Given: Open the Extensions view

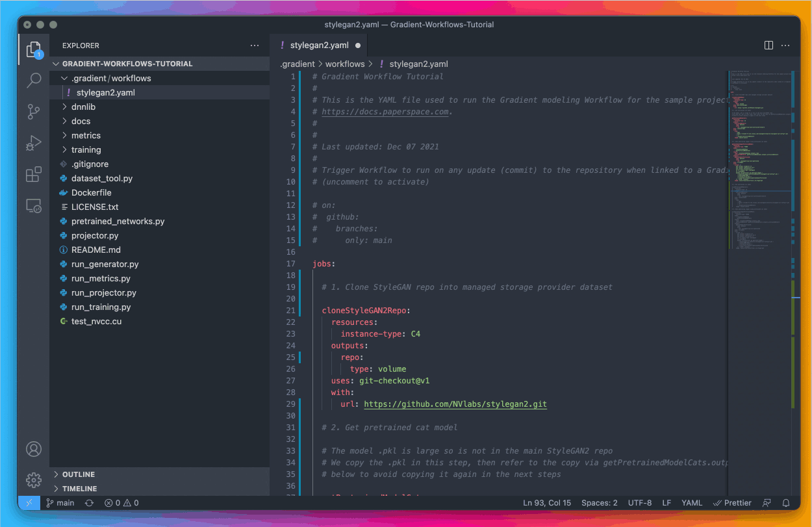Looking at the screenshot, I should 34,175.
